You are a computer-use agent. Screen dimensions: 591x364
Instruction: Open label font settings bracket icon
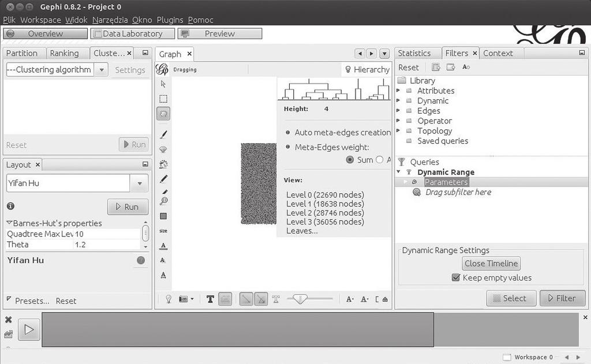pyautogui.click(x=376, y=299)
